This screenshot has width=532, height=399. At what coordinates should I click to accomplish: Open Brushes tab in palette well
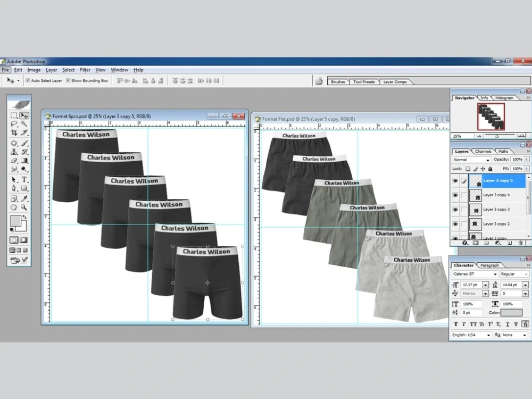click(338, 82)
